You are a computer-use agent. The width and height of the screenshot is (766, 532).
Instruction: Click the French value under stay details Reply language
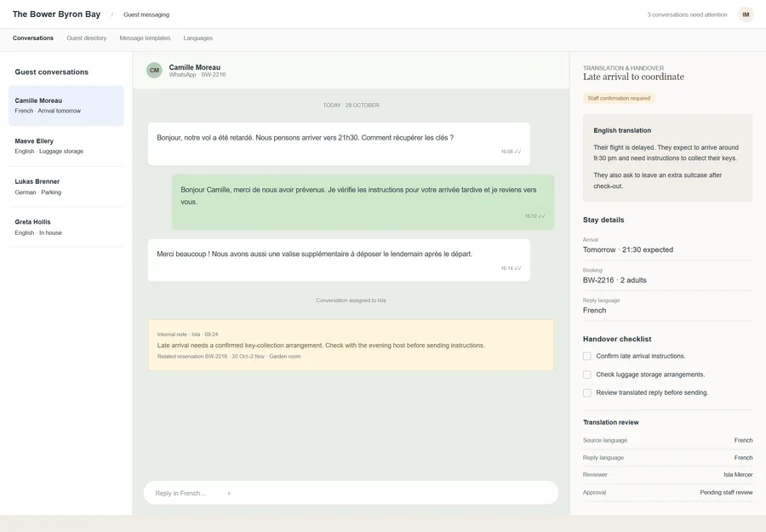[595, 310]
